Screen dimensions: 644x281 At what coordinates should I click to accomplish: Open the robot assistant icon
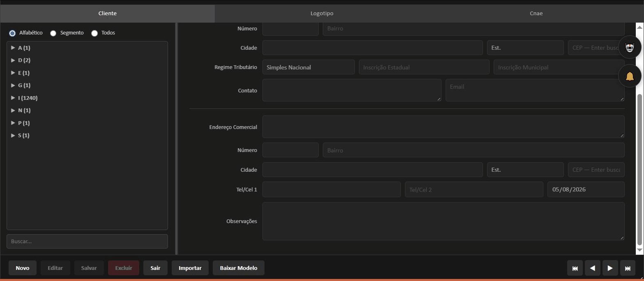(630, 48)
